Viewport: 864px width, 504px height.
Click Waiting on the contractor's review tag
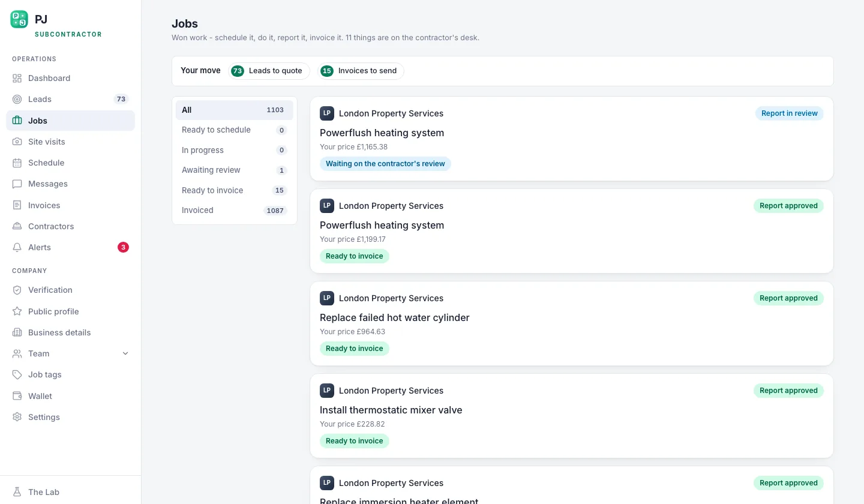[385, 164]
